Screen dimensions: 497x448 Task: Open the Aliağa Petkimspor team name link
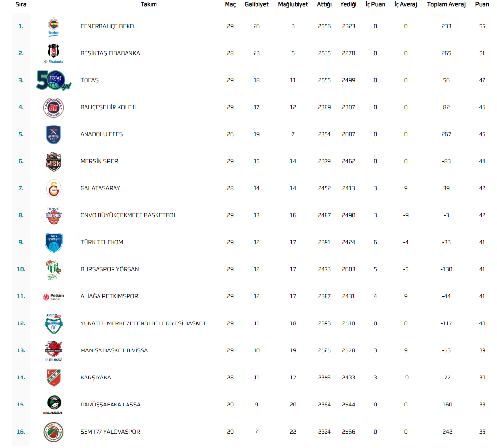pyautogui.click(x=109, y=296)
